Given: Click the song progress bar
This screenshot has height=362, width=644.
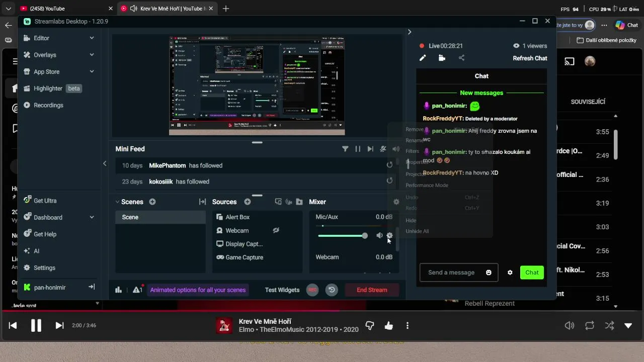Looking at the screenshot, I should click(322, 310).
